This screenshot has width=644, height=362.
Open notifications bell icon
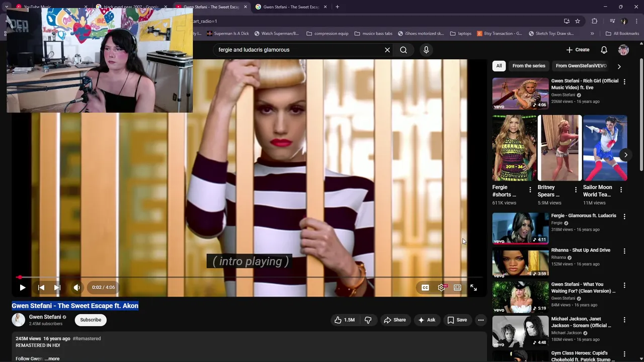click(x=604, y=50)
